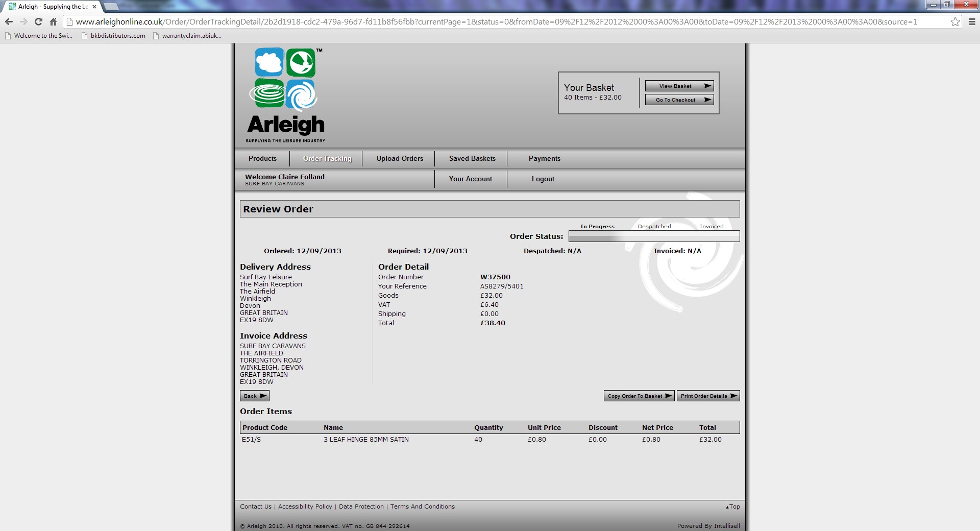Click the Order Status progress bar
Viewport: 980px width, 531px height.
click(654, 236)
